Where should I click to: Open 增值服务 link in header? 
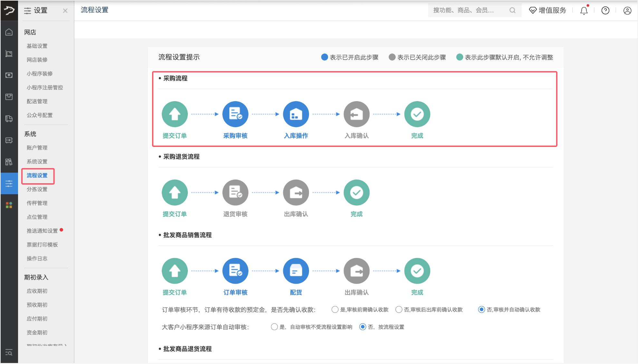click(548, 10)
